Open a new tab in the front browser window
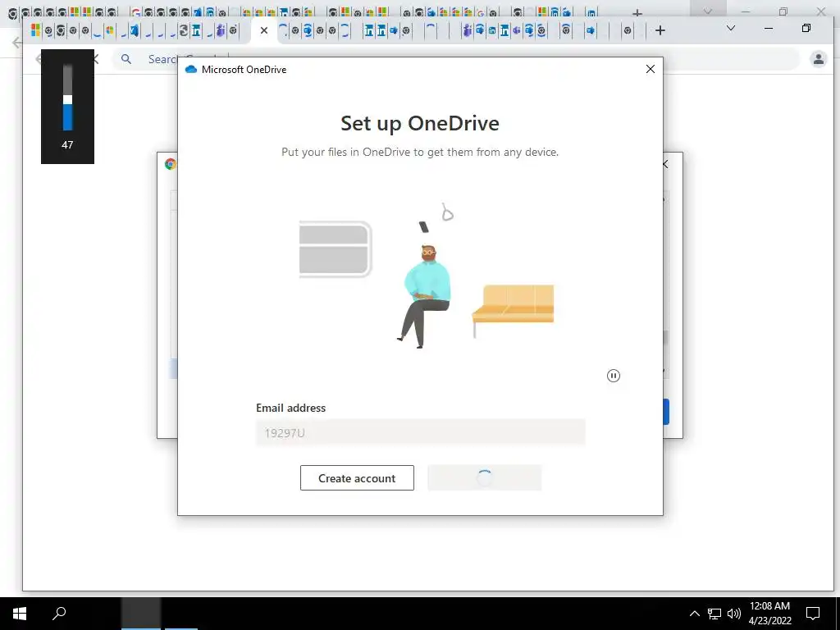 [660, 30]
